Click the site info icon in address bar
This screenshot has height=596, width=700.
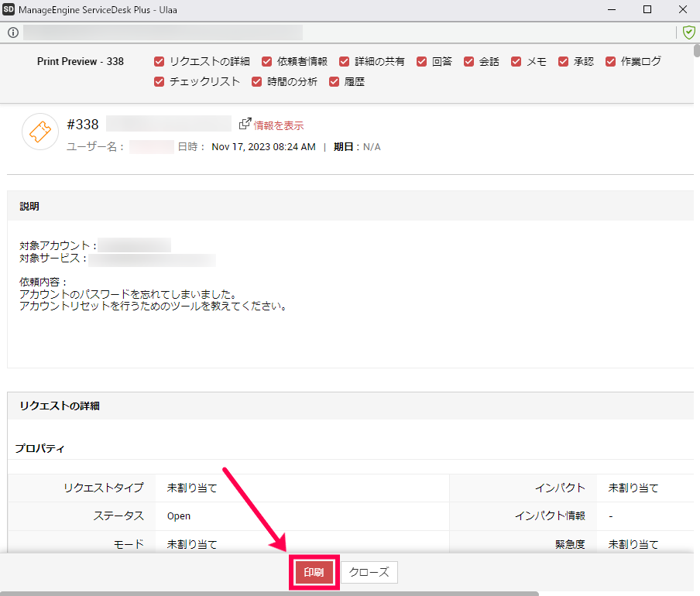13,32
